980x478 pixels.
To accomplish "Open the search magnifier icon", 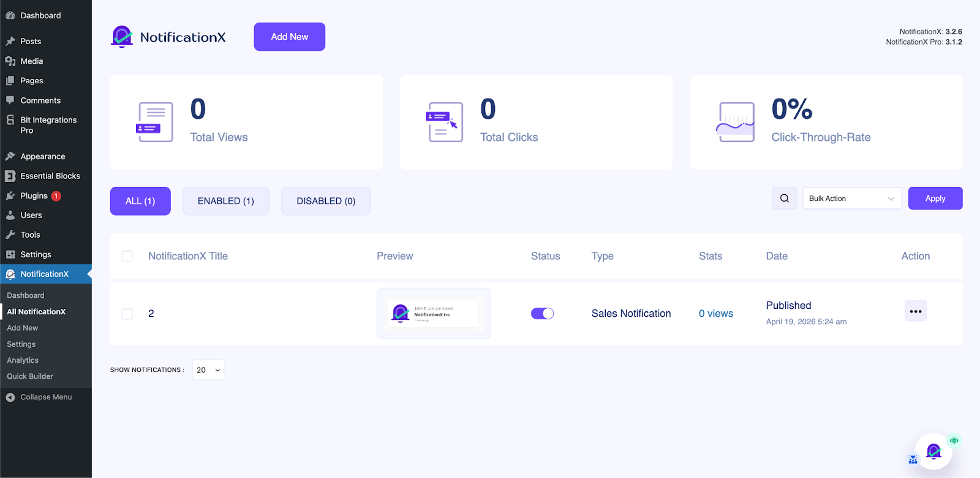I will [x=785, y=198].
